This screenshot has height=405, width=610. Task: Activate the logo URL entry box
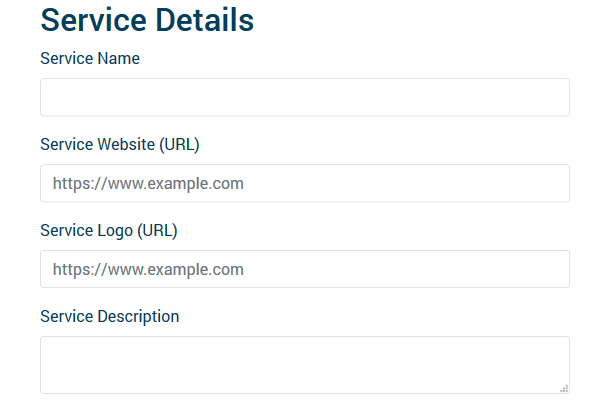point(304,270)
